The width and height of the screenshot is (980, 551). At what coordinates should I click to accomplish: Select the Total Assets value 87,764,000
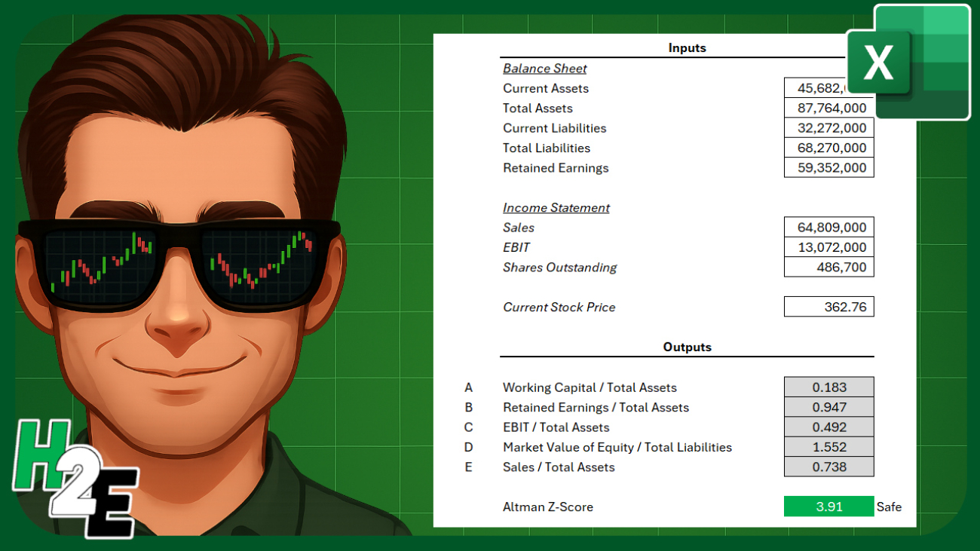828,108
